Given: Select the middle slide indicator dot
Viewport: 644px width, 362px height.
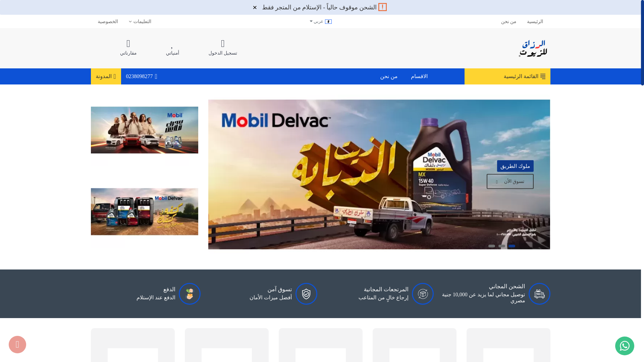Looking at the screenshot, I should [x=502, y=246].
